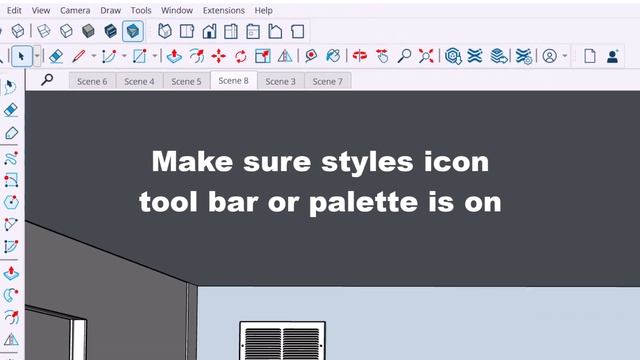Switch to the Scene 3 tab
640x360 pixels.
[280, 81]
